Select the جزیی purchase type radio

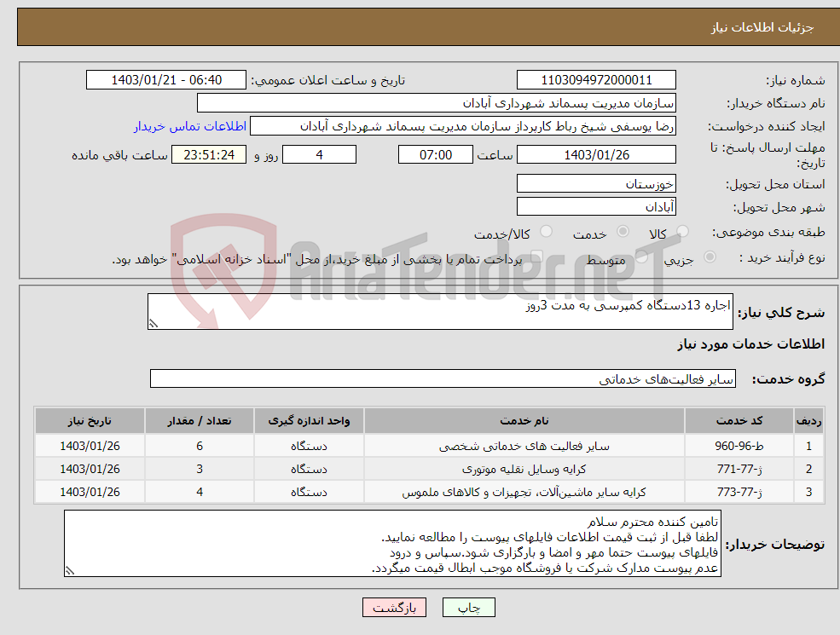coord(710,257)
